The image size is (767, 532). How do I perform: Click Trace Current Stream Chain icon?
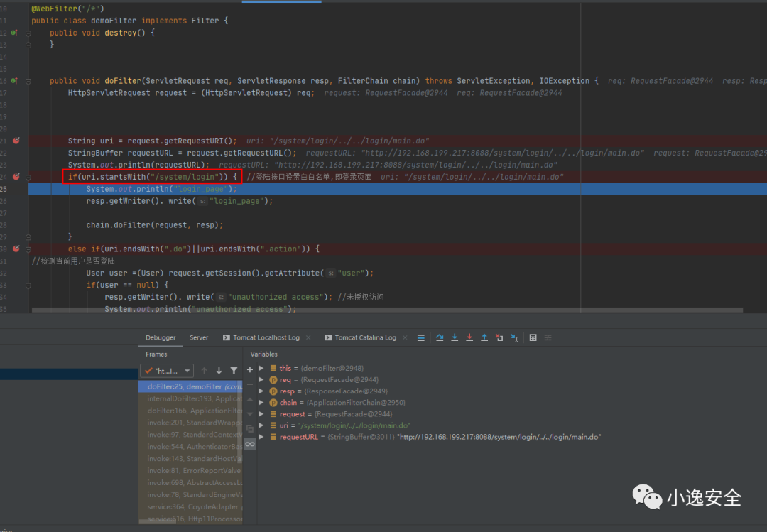click(548, 337)
